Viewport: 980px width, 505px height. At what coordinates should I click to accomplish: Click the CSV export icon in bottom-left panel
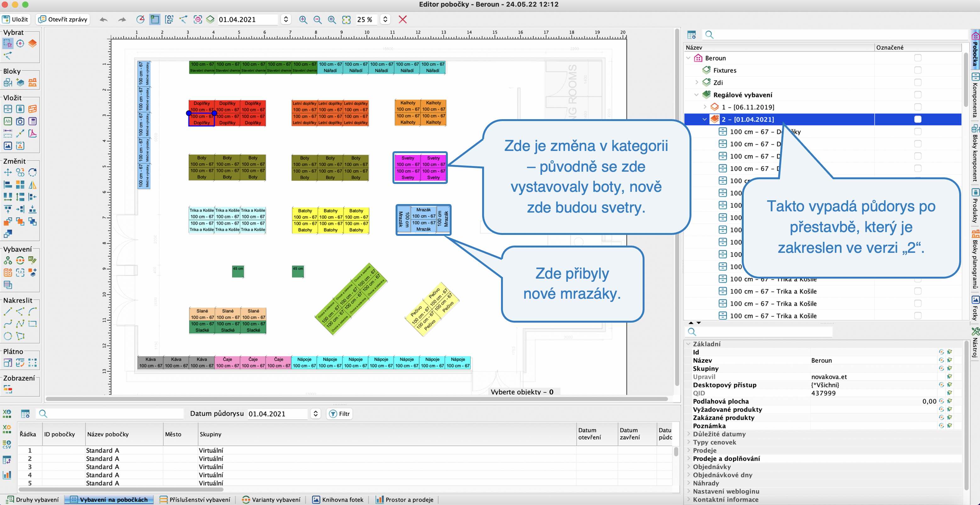7,444
